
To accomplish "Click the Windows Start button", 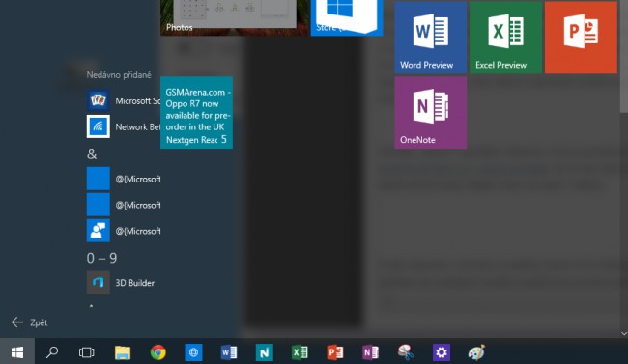I will pos(17,352).
